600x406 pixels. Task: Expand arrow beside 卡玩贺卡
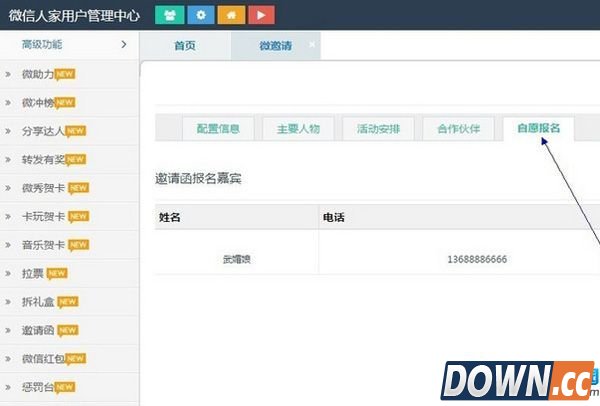(7, 217)
